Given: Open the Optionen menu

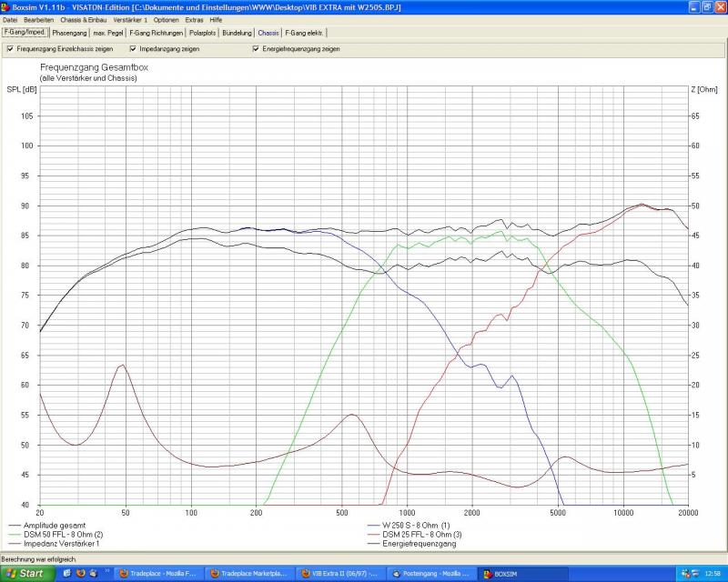Looking at the screenshot, I should point(166,20).
